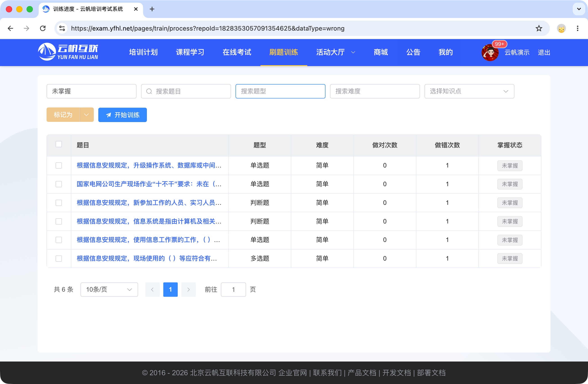This screenshot has height=384, width=588.
Task: Expand the 活动大厅 menu
Action: [x=336, y=52]
